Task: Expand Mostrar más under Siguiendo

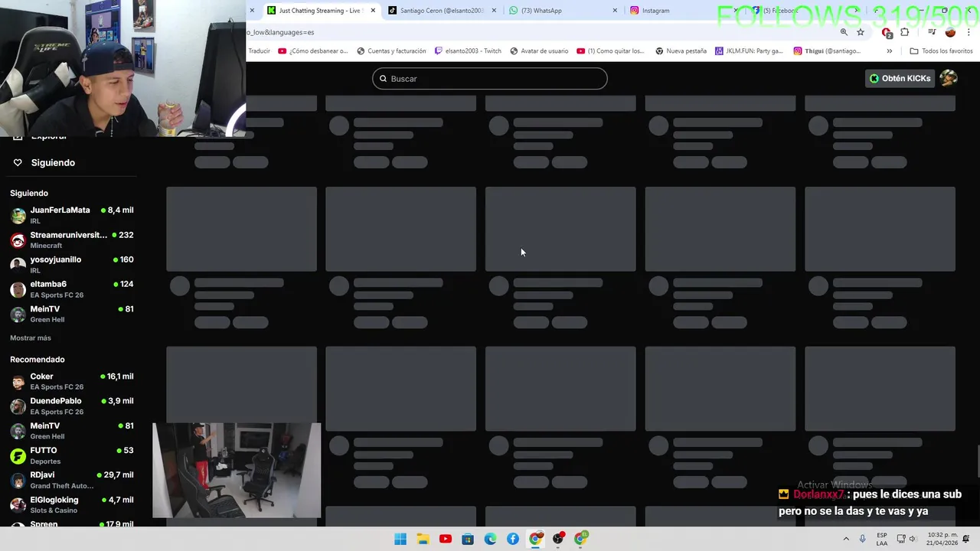Action: pos(31,337)
